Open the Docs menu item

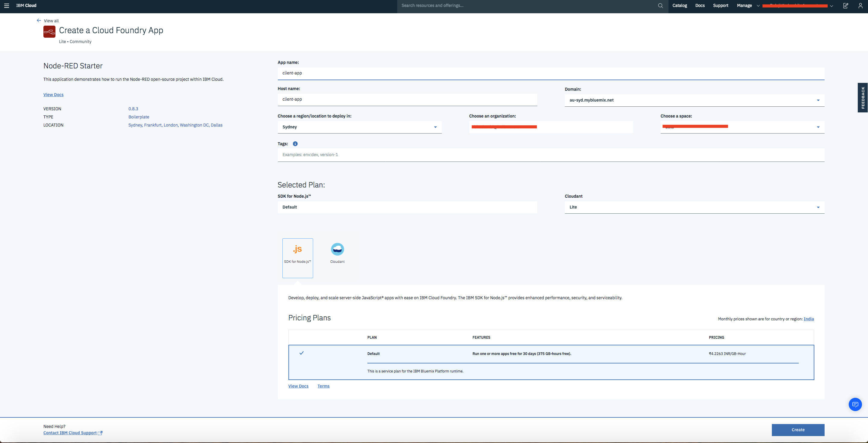(x=700, y=5)
